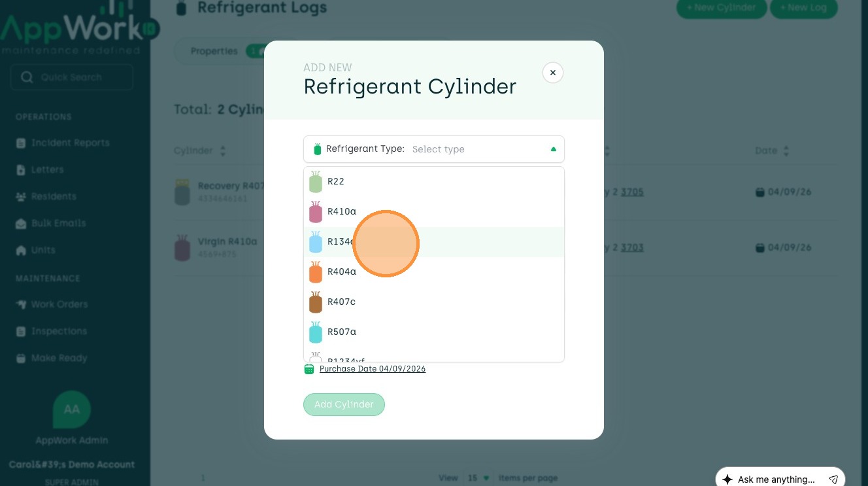Go to Incident Reports in sidebar
868x486 pixels.
pyautogui.click(x=70, y=143)
